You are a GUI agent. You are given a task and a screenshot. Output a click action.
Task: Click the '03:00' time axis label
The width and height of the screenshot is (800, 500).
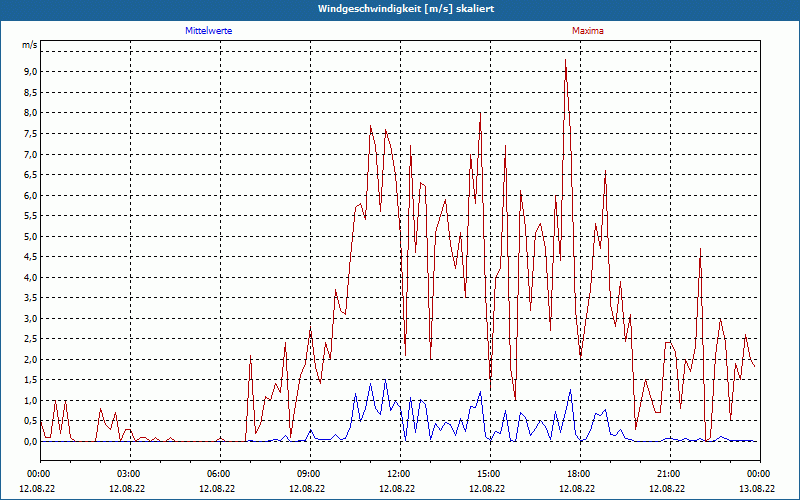(130, 474)
